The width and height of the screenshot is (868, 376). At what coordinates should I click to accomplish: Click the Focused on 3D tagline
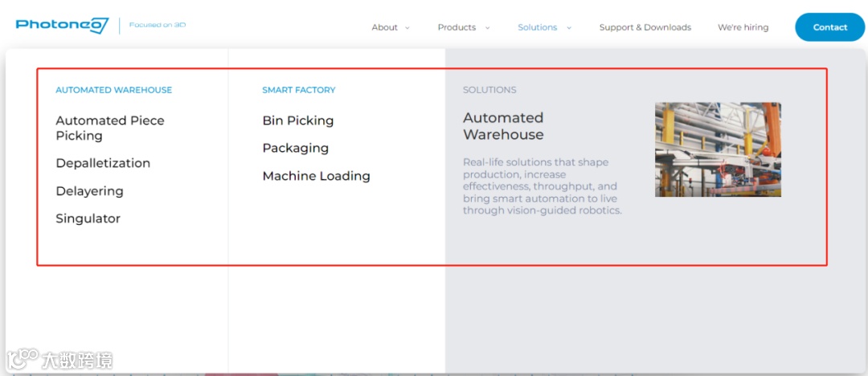point(158,25)
